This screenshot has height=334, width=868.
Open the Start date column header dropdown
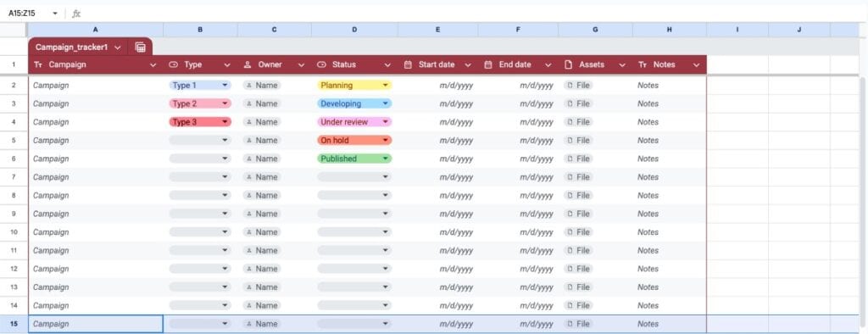click(x=468, y=64)
